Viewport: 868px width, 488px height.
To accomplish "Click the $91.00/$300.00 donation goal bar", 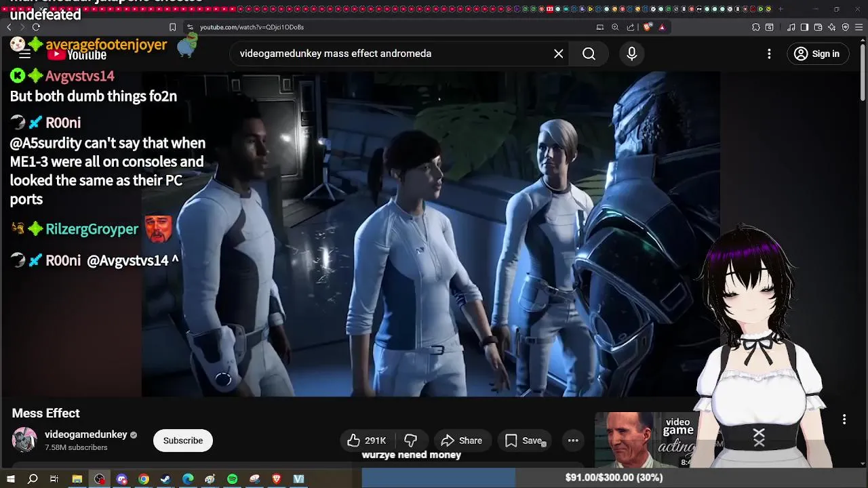I will [x=614, y=478].
